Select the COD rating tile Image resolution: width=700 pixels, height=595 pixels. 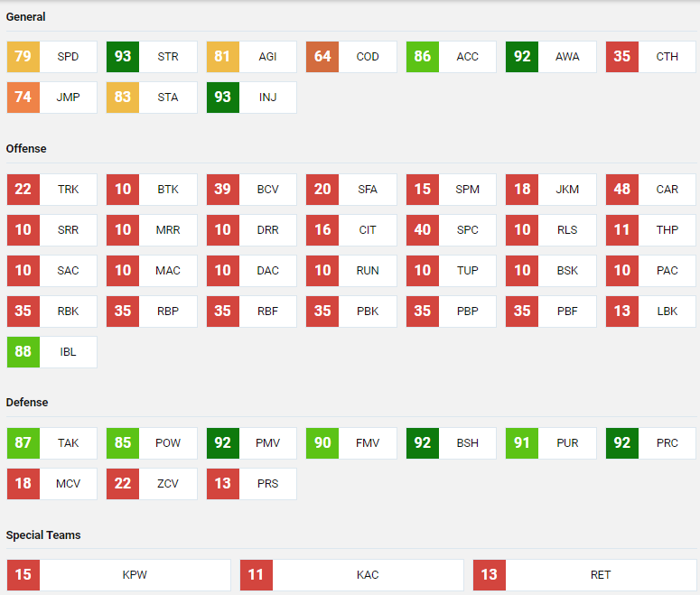point(350,57)
